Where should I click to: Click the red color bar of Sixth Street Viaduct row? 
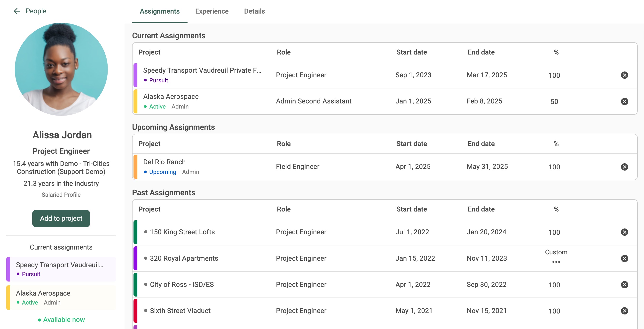pos(135,311)
